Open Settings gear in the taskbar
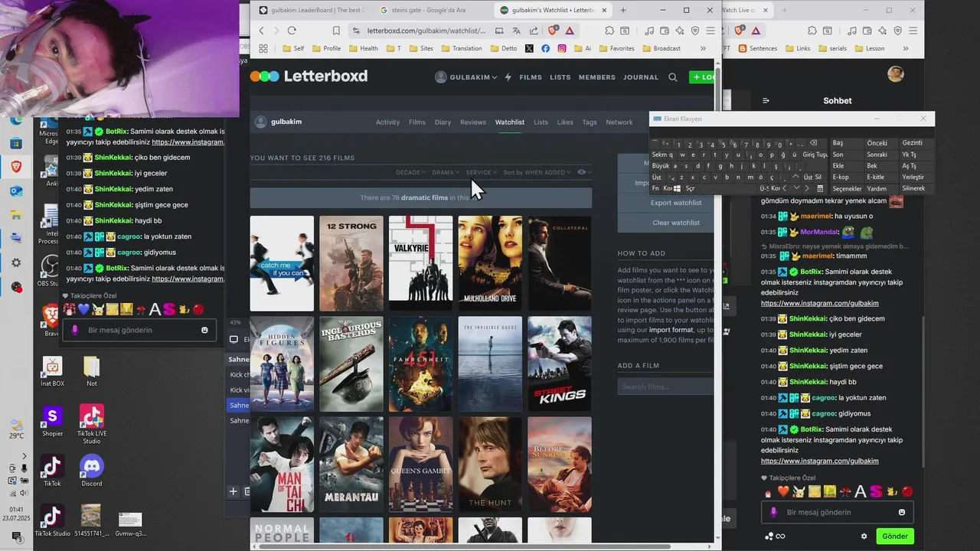 pos(16,262)
